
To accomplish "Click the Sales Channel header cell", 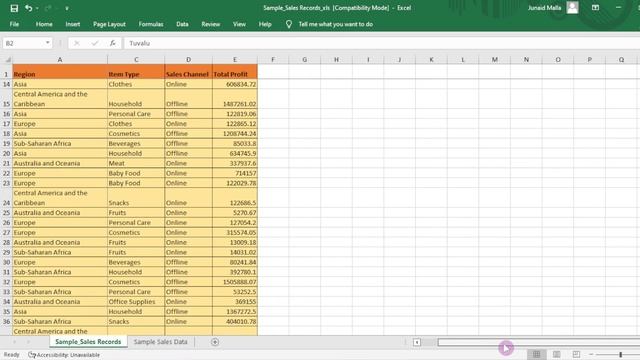I will point(189,71).
